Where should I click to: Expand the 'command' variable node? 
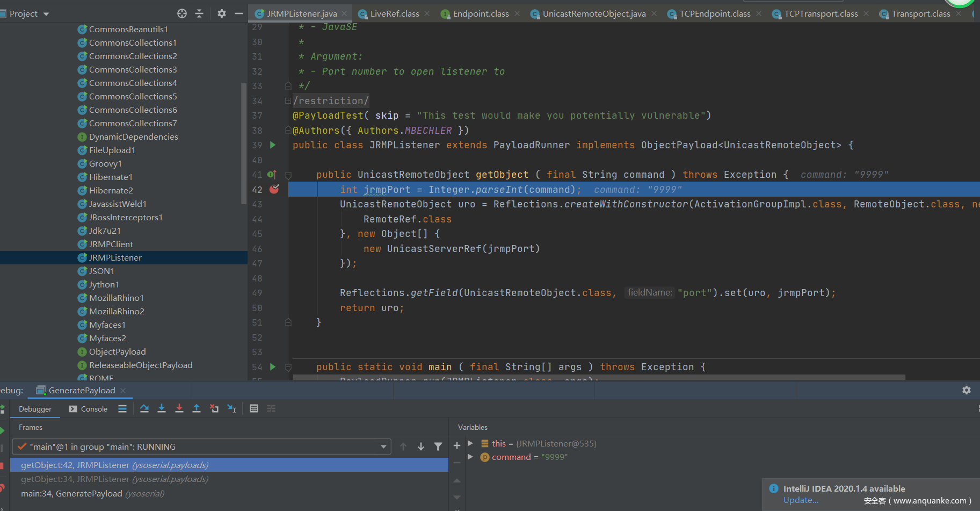click(x=470, y=457)
